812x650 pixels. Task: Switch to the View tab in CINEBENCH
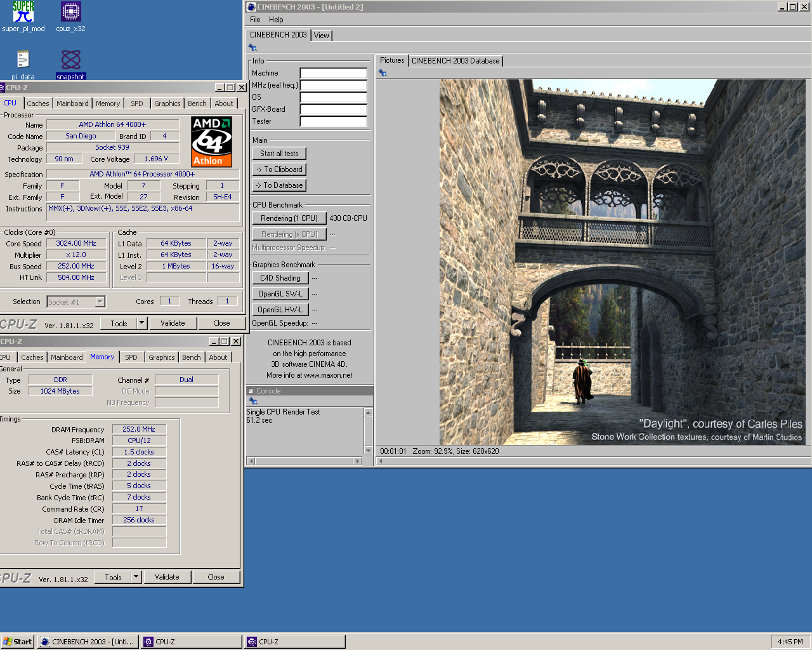coord(322,36)
